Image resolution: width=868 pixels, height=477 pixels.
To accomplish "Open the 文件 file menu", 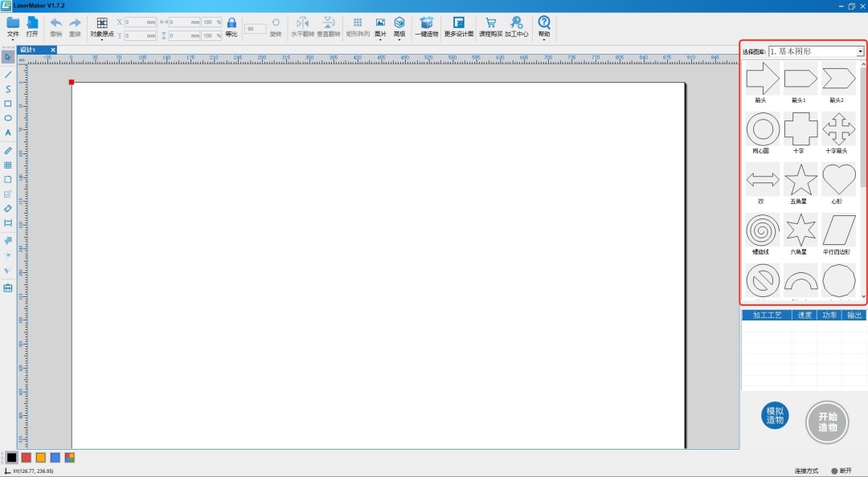I will point(13,27).
